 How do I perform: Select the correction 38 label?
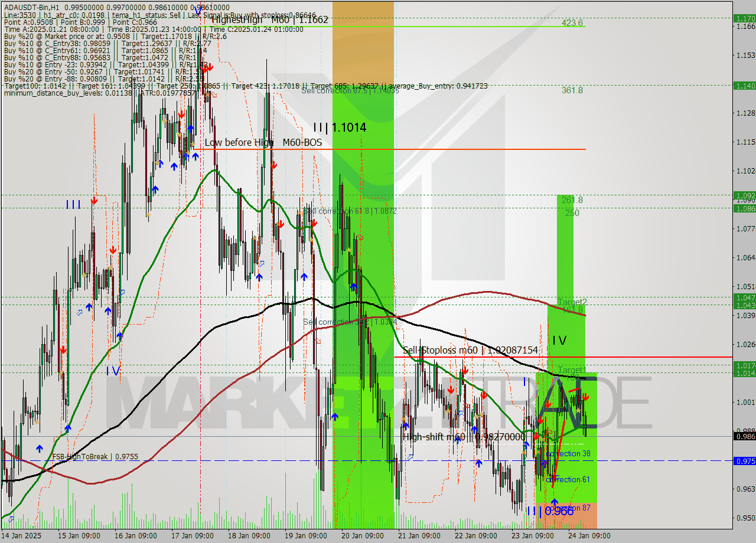[x=568, y=453]
